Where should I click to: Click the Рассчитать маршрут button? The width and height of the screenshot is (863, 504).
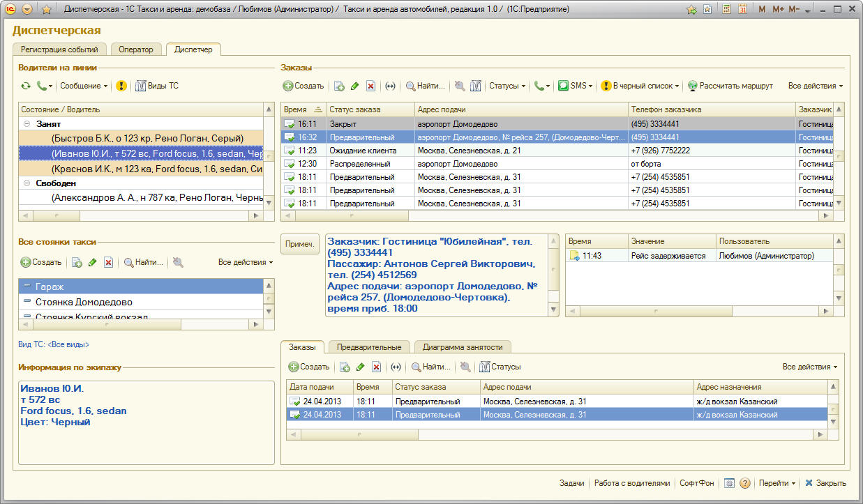coord(730,86)
